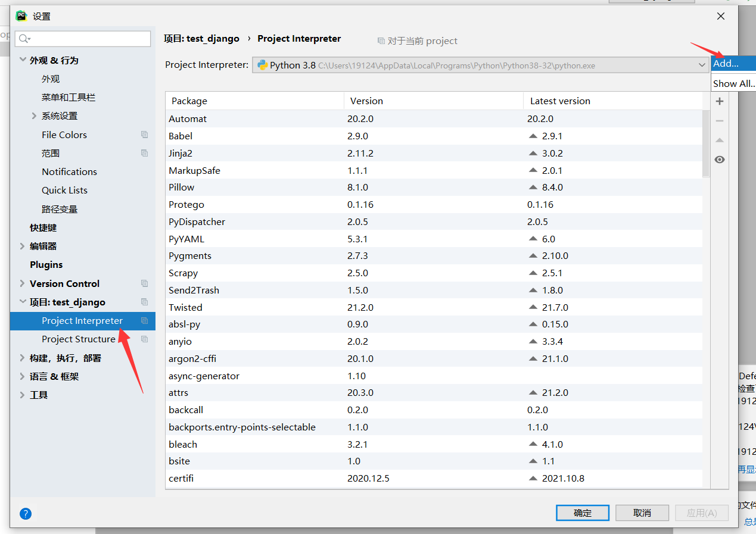The width and height of the screenshot is (756, 534).
Task: Select the PyYAML package row
Action: coord(434,239)
